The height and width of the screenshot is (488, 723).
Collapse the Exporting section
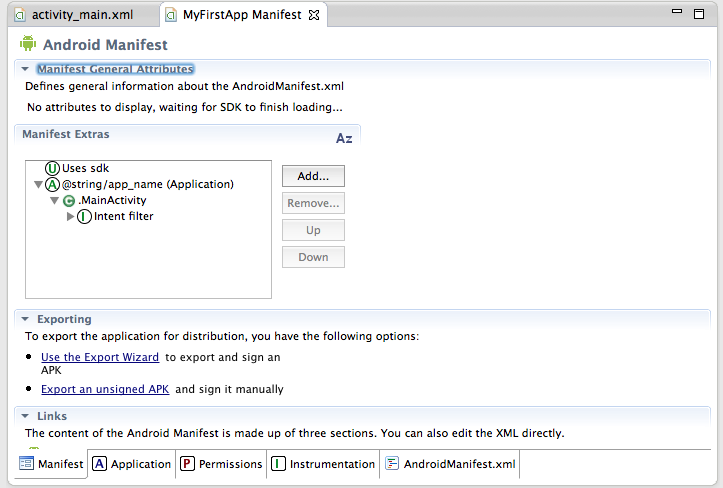25,319
